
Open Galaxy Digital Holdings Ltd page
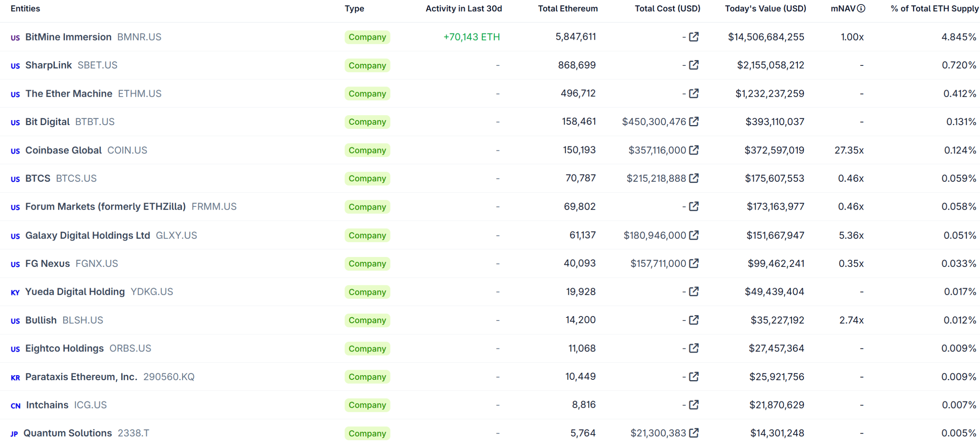click(88, 235)
